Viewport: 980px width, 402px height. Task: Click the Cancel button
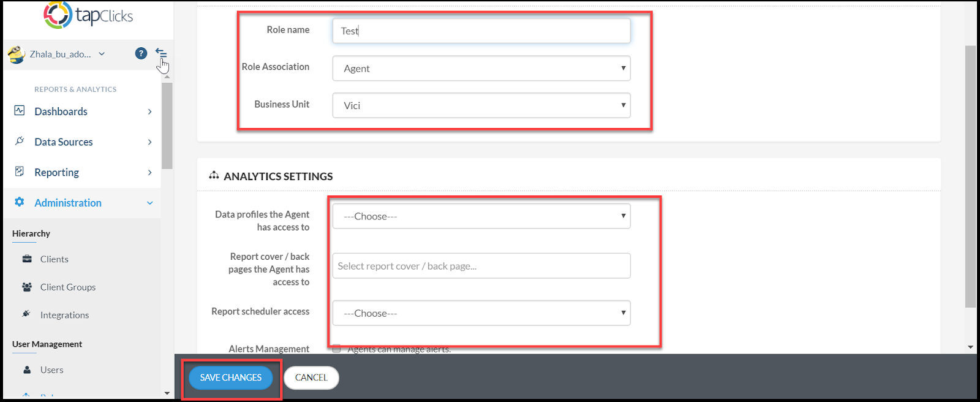coord(311,377)
